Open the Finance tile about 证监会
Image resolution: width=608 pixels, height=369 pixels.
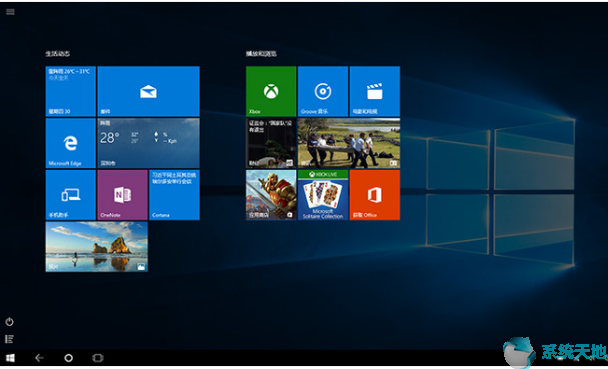tap(271, 143)
